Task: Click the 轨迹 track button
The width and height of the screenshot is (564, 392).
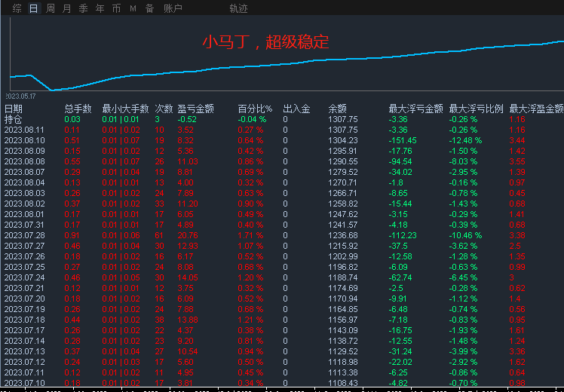Action: click(x=238, y=8)
